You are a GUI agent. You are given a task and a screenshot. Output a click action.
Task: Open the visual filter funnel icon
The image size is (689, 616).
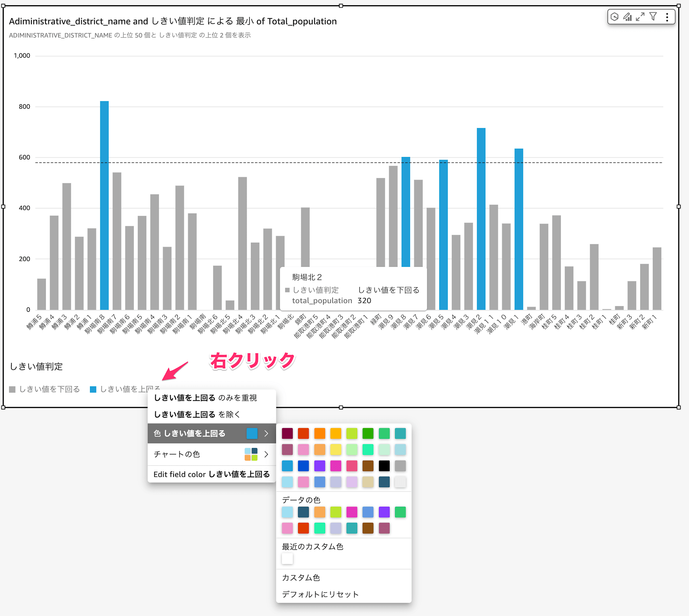653,17
